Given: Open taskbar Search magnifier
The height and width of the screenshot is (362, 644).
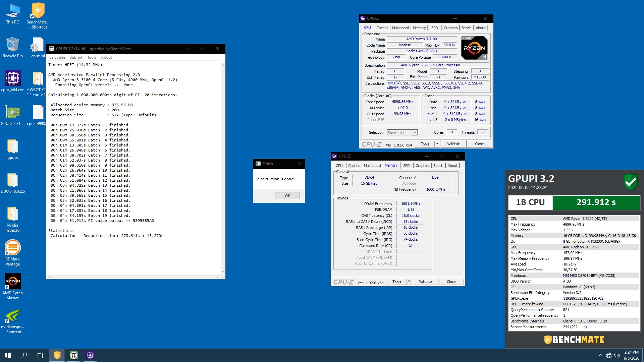Looking at the screenshot, I should [24, 355].
